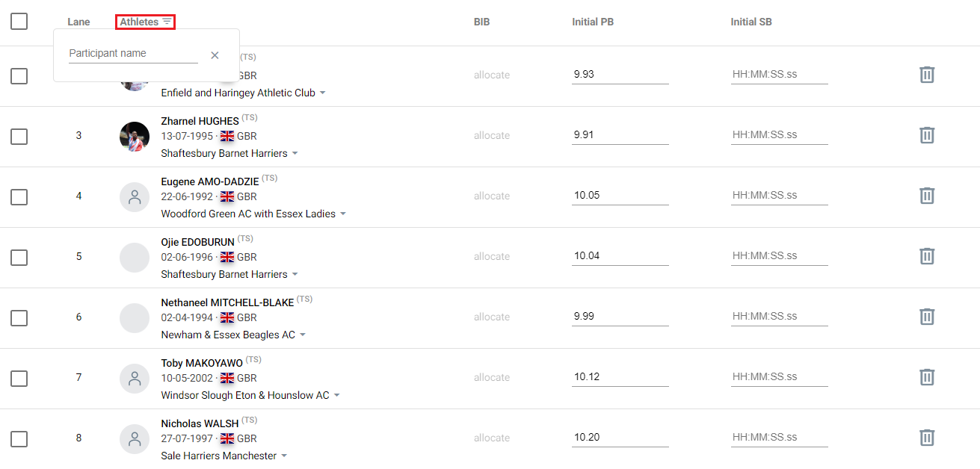Check the select-all checkbox in header
Screen dimensions: 980x469
point(19,22)
